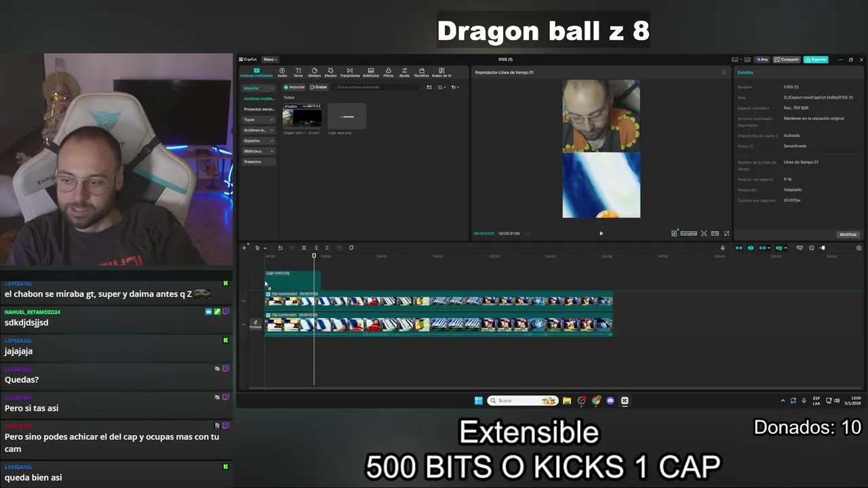This screenshot has width=868, height=488.
Task: Click the undo arrow in timeline toolbar
Action: coord(280,248)
